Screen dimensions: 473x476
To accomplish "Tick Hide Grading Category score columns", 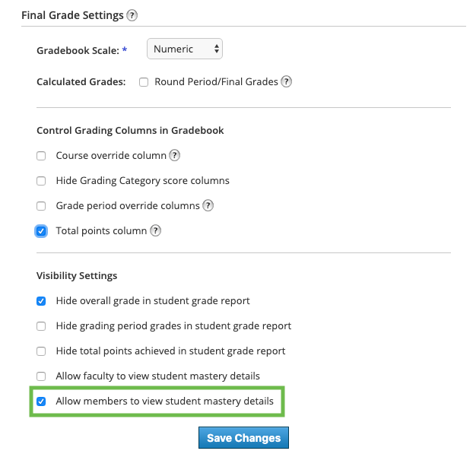I will coord(41,181).
